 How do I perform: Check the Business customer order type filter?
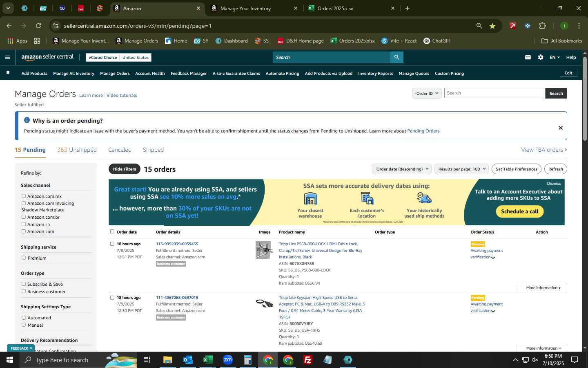(x=24, y=291)
